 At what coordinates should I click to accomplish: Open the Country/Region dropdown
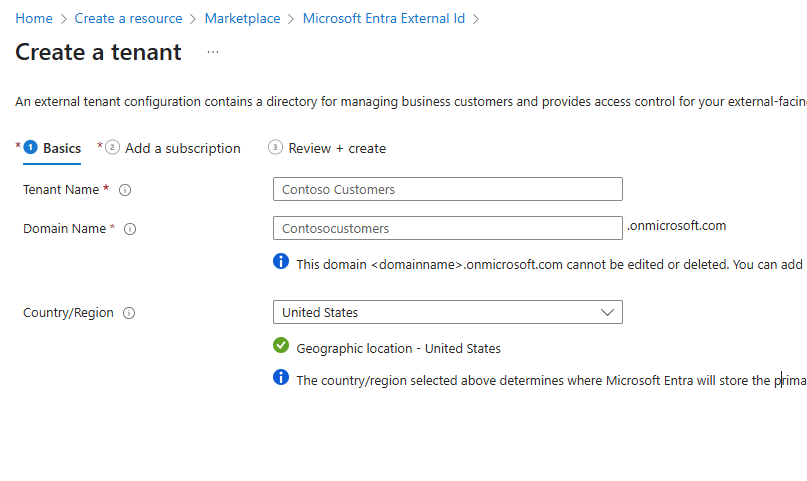click(448, 312)
